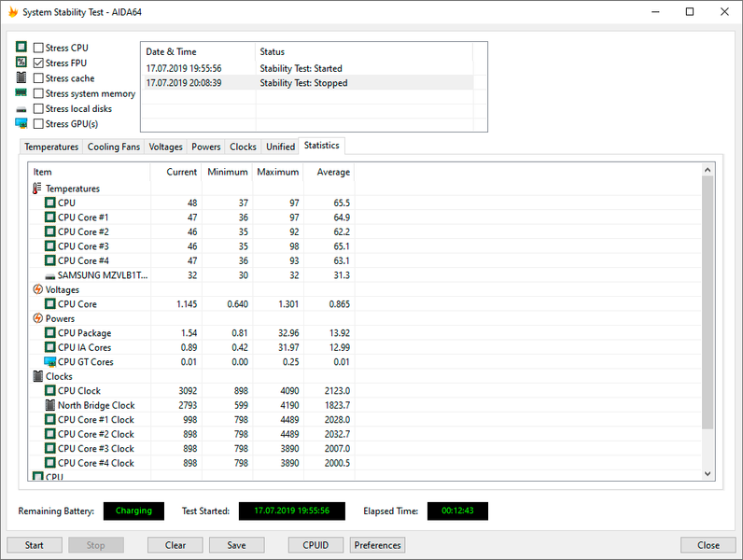Image resolution: width=743 pixels, height=560 pixels.
Task: Click the monitor icon of CPU GT Cores row
Action: (x=50, y=362)
